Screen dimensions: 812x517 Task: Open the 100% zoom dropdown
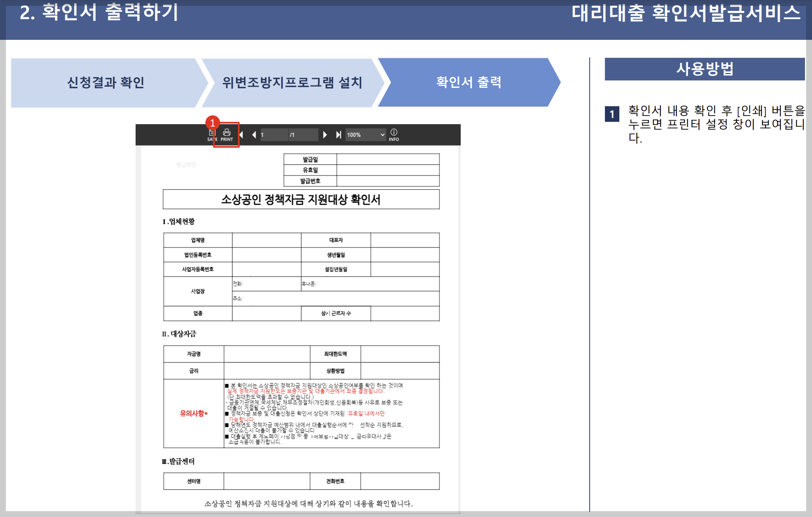[x=365, y=135]
